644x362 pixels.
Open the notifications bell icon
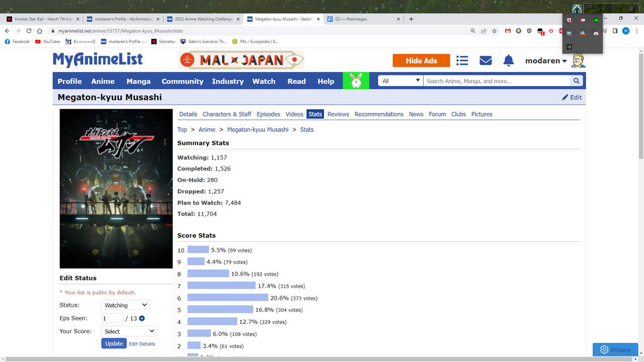[x=509, y=60]
